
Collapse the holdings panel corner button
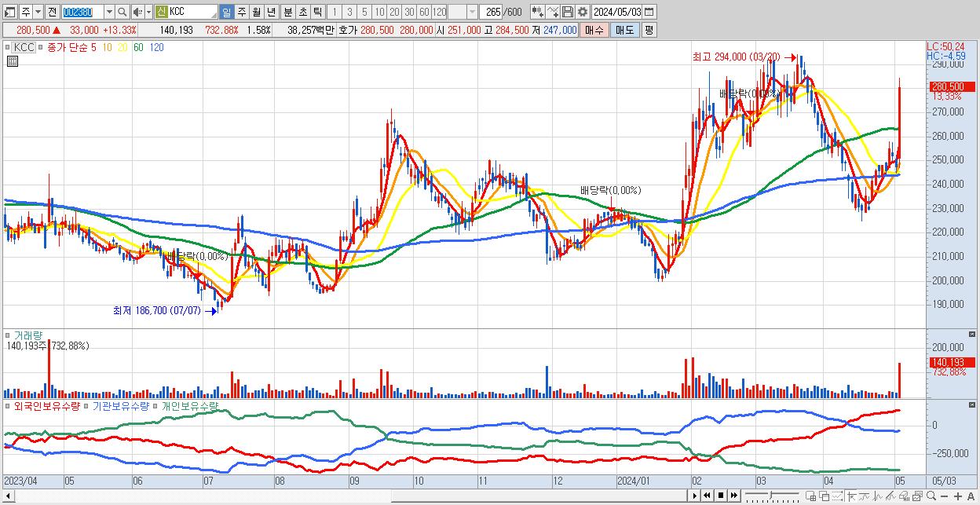[971, 406]
